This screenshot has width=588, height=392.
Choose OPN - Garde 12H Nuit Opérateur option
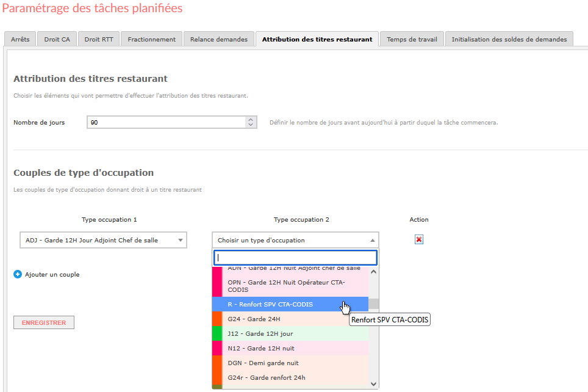290,286
